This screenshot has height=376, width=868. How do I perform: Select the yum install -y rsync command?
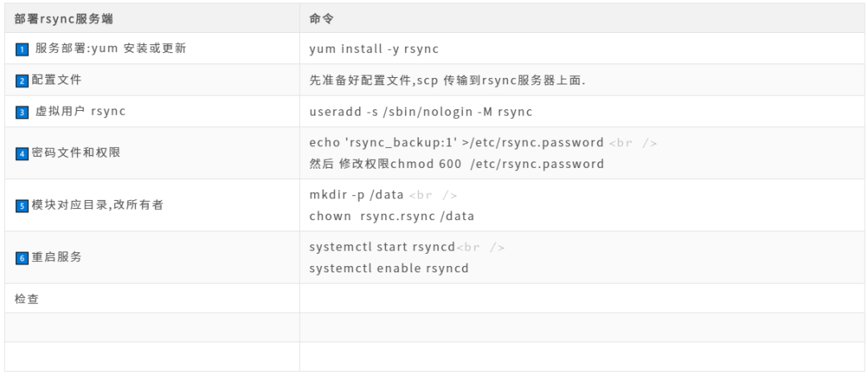pos(374,49)
